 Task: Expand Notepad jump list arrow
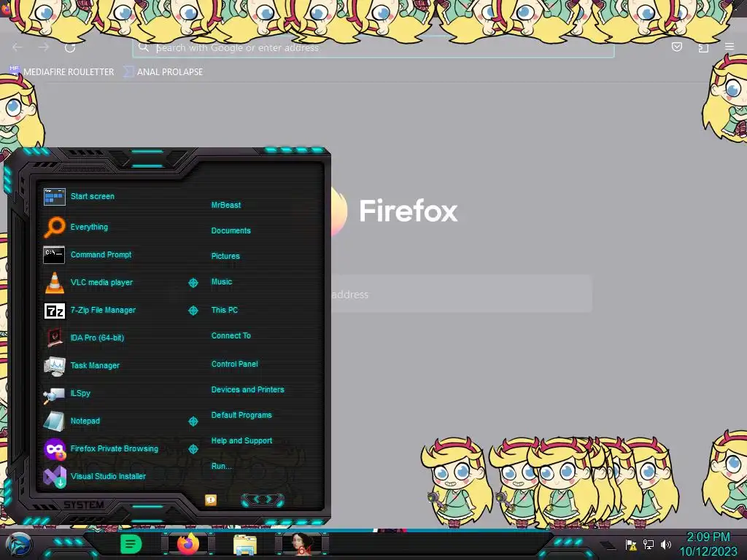(x=193, y=421)
